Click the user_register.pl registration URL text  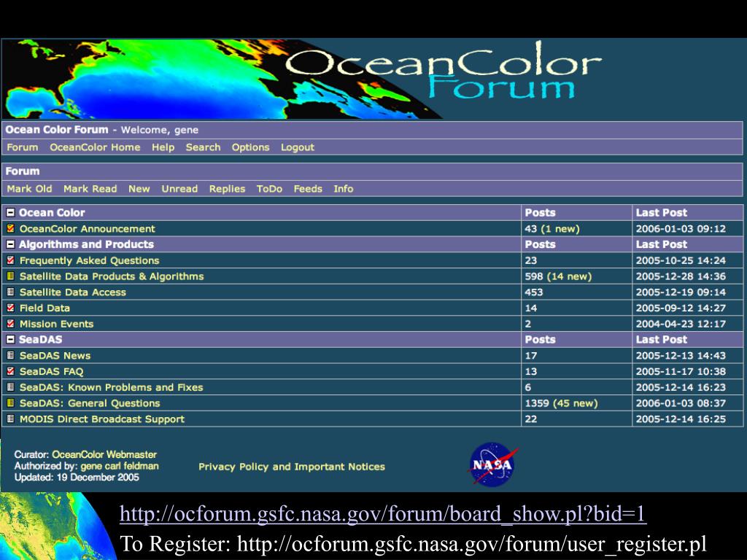[472, 543]
